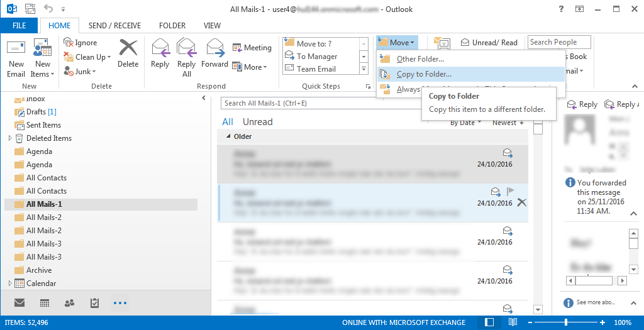Switch to Normal view in status bar
Image resolution: width=644 pixels, height=330 pixels.
(489, 322)
